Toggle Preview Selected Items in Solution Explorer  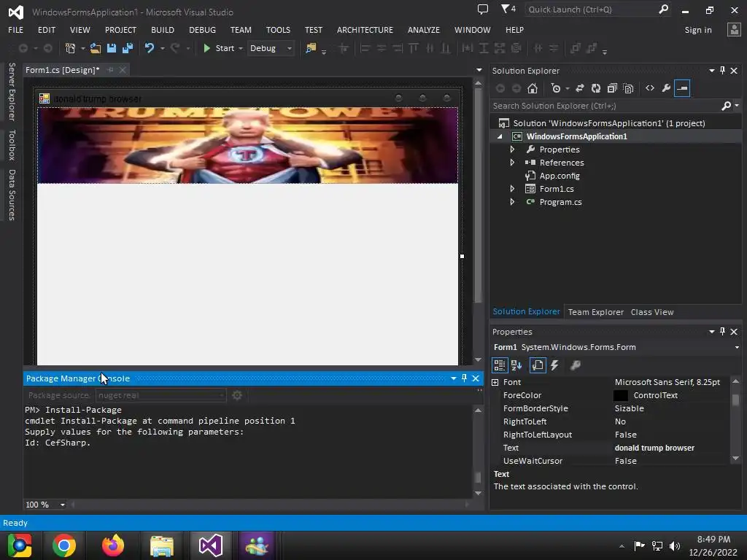coord(682,88)
